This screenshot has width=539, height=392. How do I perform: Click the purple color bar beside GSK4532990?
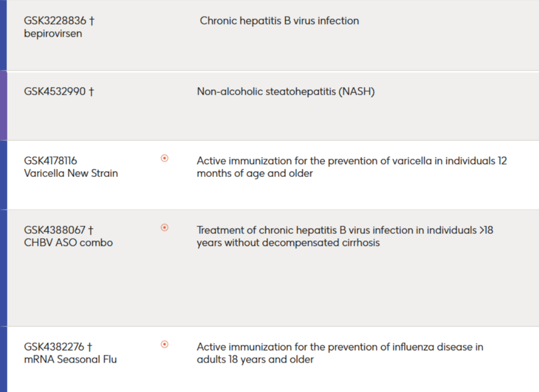click(x=3, y=106)
